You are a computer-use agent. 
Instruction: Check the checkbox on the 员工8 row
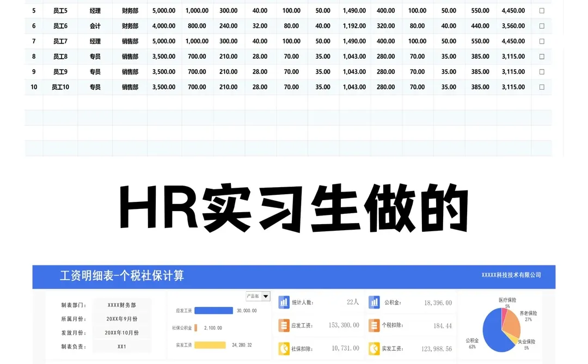(x=542, y=56)
